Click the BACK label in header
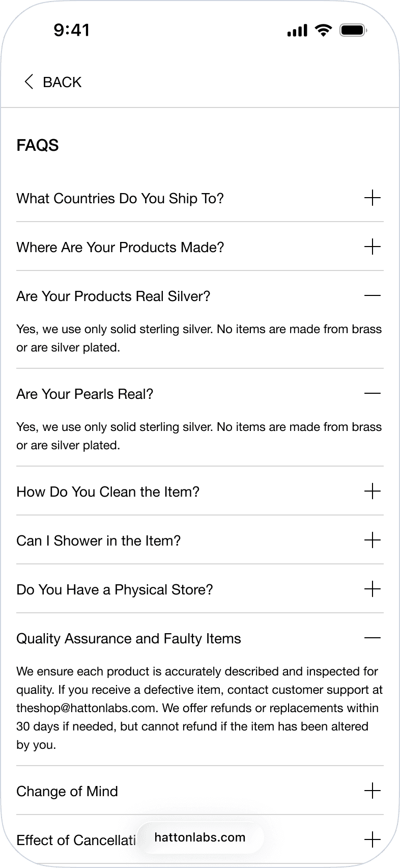This screenshot has height=868, width=400. (62, 82)
